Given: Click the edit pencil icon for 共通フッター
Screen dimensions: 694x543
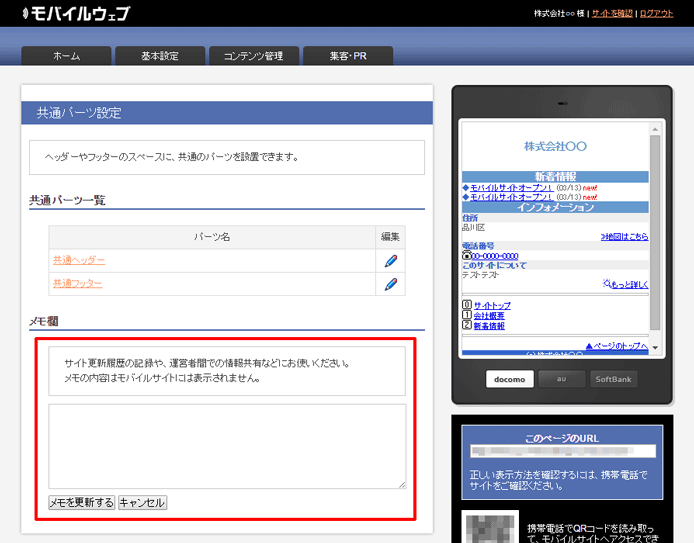Looking at the screenshot, I should click(x=391, y=284).
